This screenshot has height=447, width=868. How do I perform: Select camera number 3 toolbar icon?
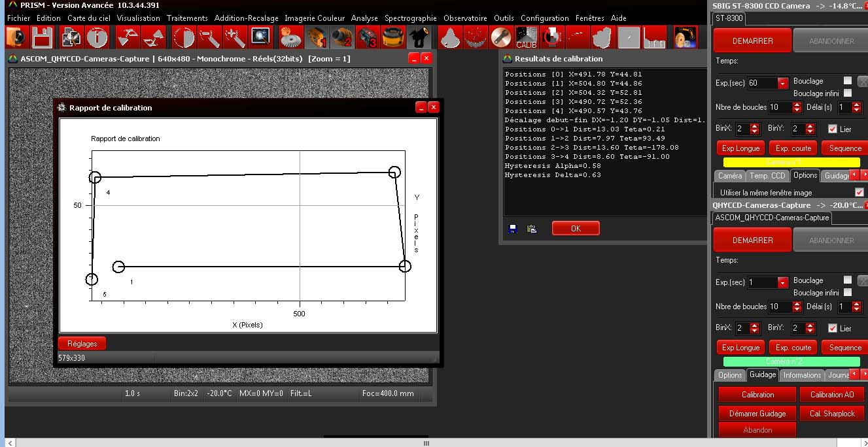pyautogui.click(x=368, y=38)
